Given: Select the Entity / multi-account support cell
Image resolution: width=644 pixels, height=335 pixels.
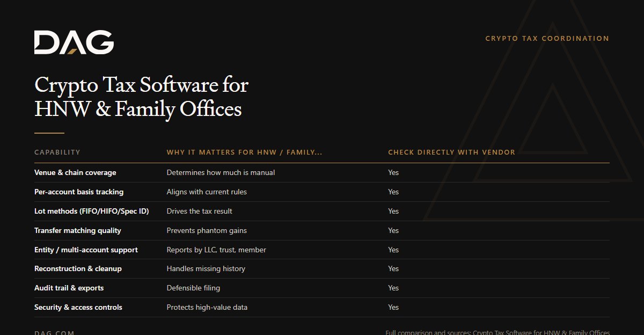Looking at the screenshot, I should [x=86, y=250].
